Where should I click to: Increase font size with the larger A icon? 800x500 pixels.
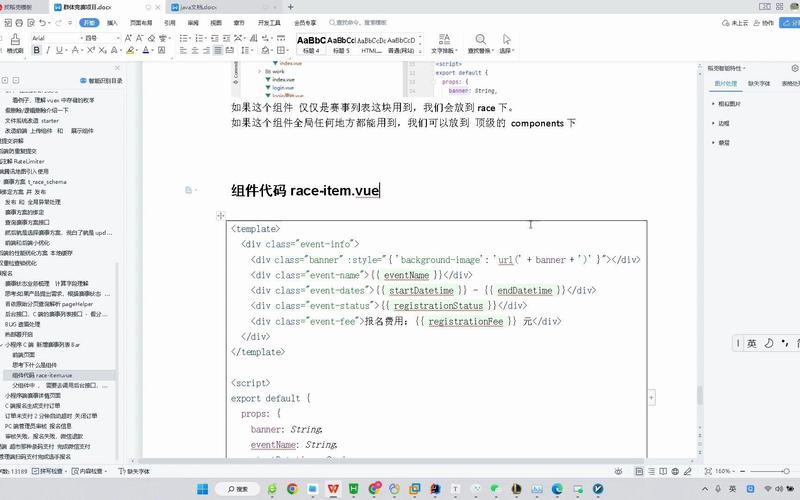pos(128,38)
